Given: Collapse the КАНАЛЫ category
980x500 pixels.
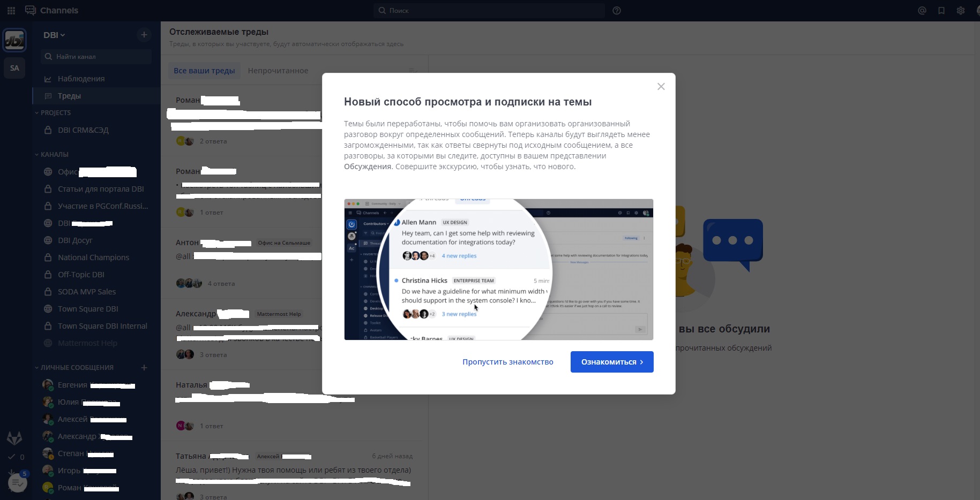Looking at the screenshot, I should [x=51, y=155].
